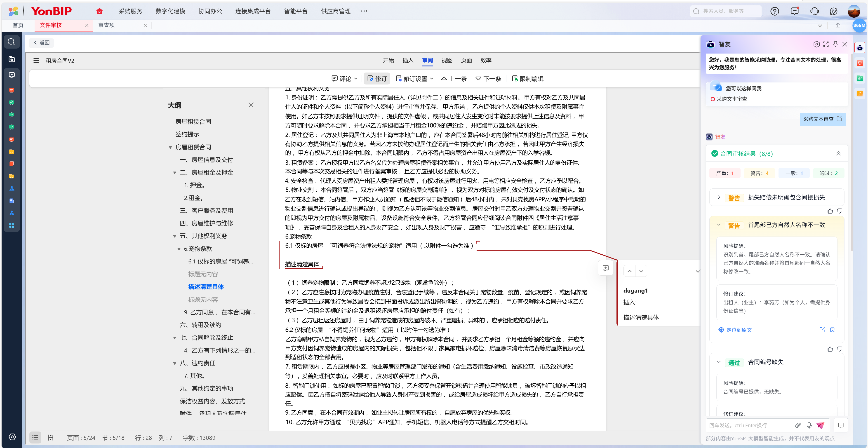Open the help question mark icon

(775, 11)
